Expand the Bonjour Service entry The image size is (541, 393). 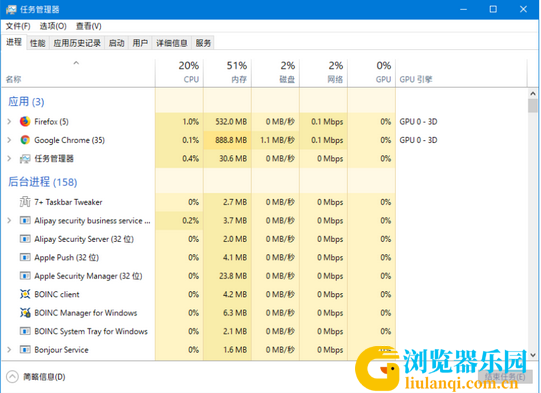9,350
